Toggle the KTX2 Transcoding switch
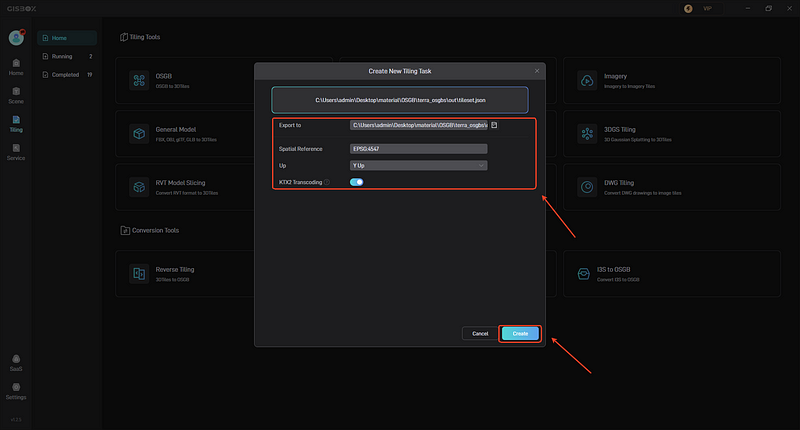Image resolution: width=800 pixels, height=430 pixels. [x=357, y=182]
